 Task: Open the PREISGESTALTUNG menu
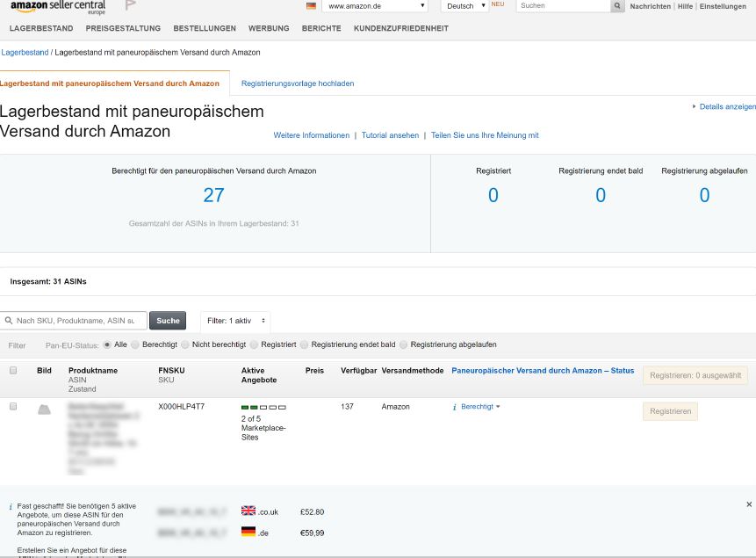pyautogui.click(x=123, y=28)
